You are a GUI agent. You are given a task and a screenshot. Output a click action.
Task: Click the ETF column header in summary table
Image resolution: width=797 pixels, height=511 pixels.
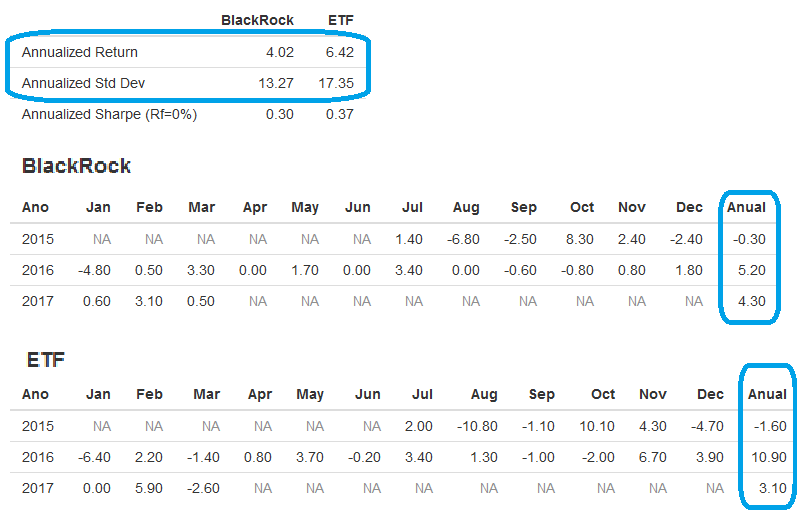tap(340, 20)
